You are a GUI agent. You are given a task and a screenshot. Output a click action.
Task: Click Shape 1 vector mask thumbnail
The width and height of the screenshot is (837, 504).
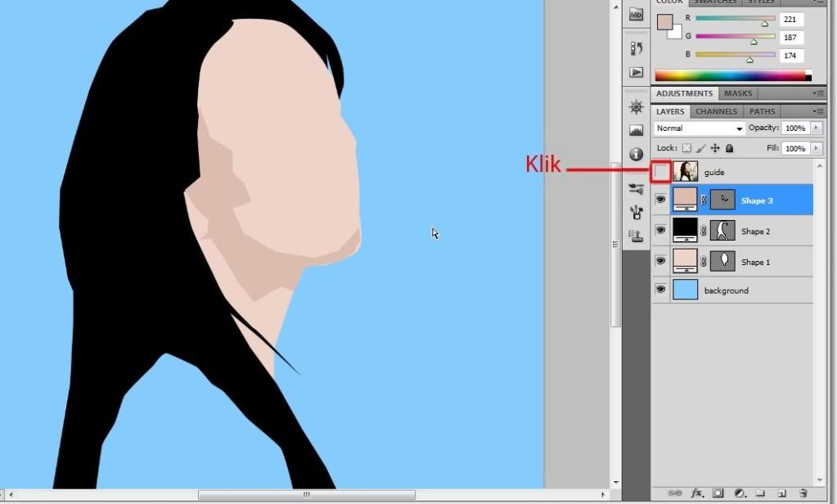click(722, 262)
